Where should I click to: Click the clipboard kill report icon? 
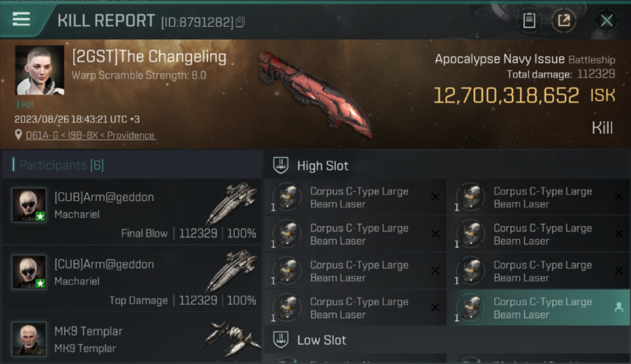(529, 21)
